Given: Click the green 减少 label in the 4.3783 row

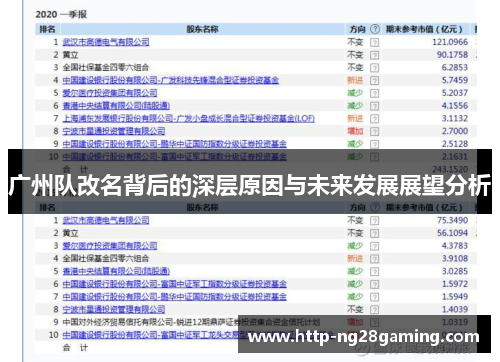Looking at the screenshot, I should 355,246.
